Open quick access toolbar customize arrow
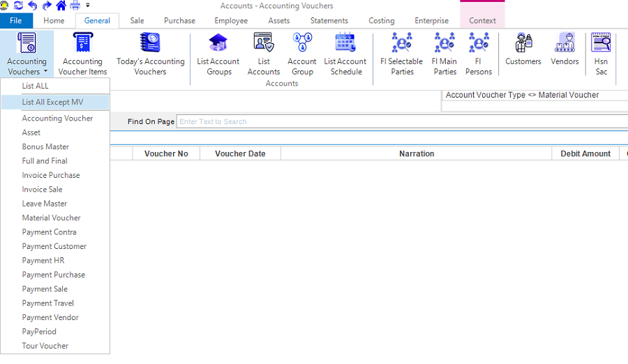 [x=88, y=6]
